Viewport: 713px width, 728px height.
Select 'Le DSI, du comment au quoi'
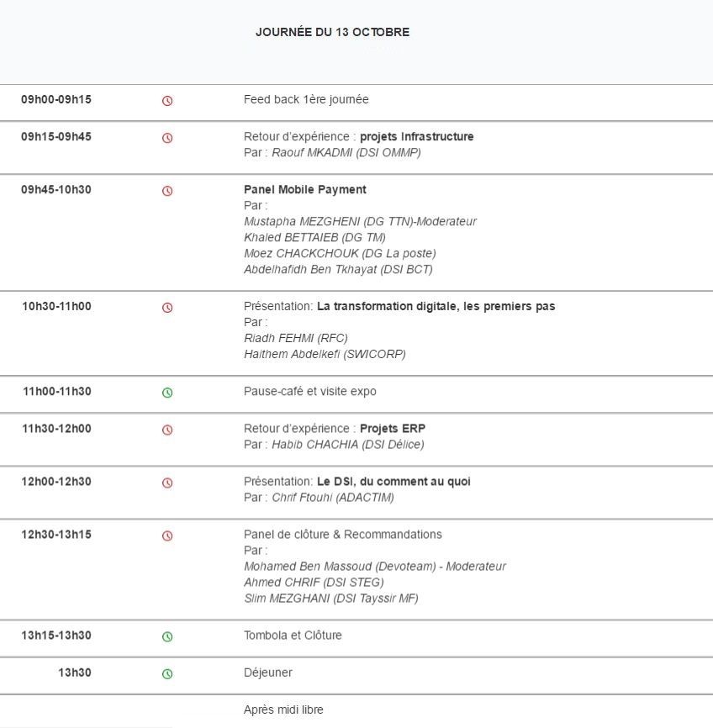[x=393, y=481]
